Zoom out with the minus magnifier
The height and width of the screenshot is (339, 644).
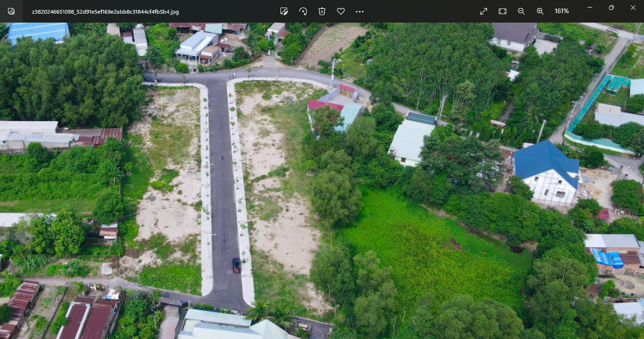tap(521, 11)
